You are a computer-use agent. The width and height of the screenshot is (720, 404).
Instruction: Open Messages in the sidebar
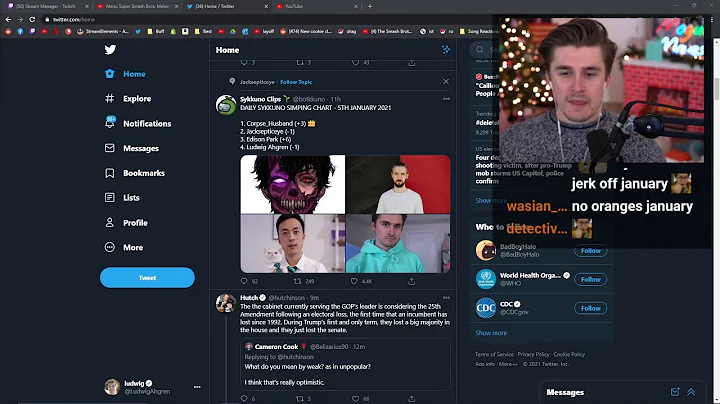pos(132,148)
